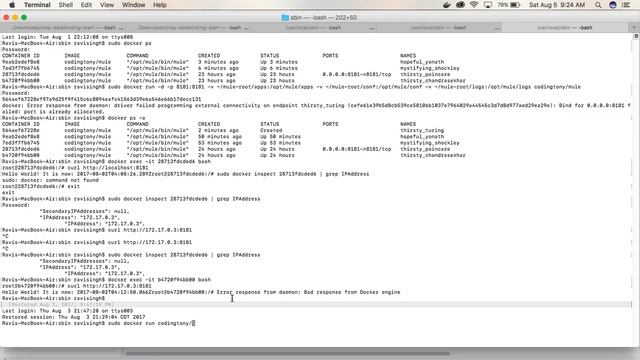Add a new tab with the plus button

[634, 27]
